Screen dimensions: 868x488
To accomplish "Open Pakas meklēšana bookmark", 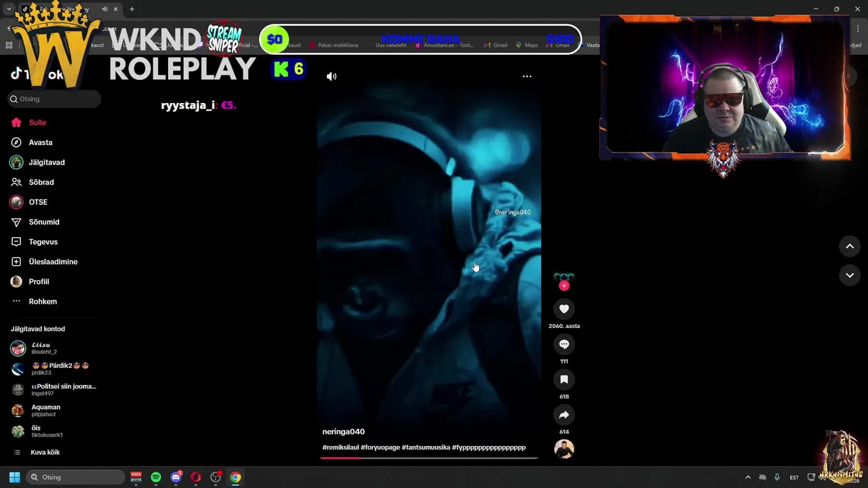I will (334, 45).
